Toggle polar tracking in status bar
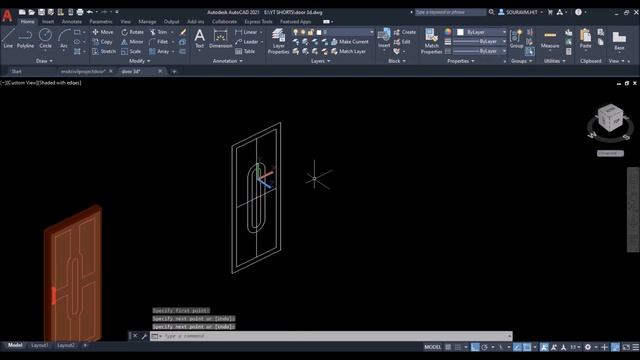 (x=484, y=347)
